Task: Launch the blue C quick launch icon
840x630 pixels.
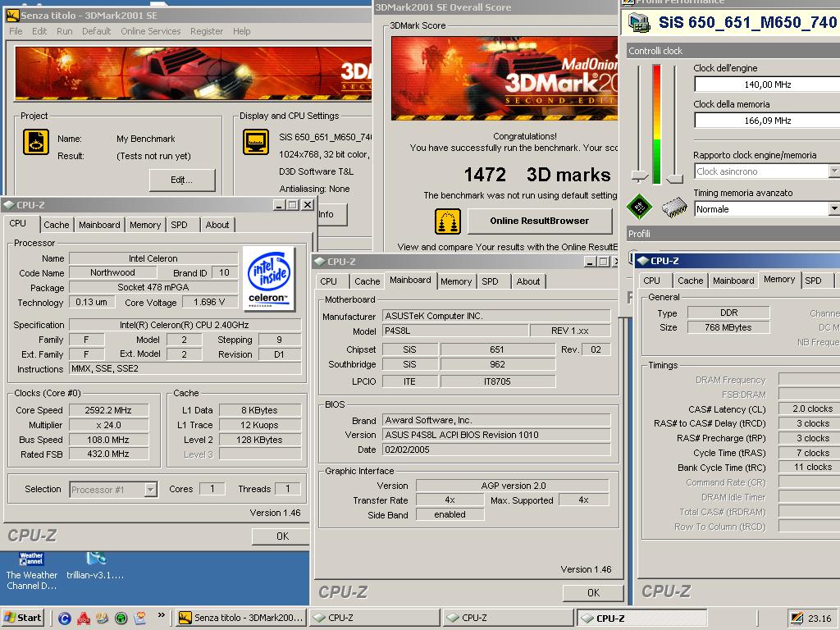Action: (64, 619)
